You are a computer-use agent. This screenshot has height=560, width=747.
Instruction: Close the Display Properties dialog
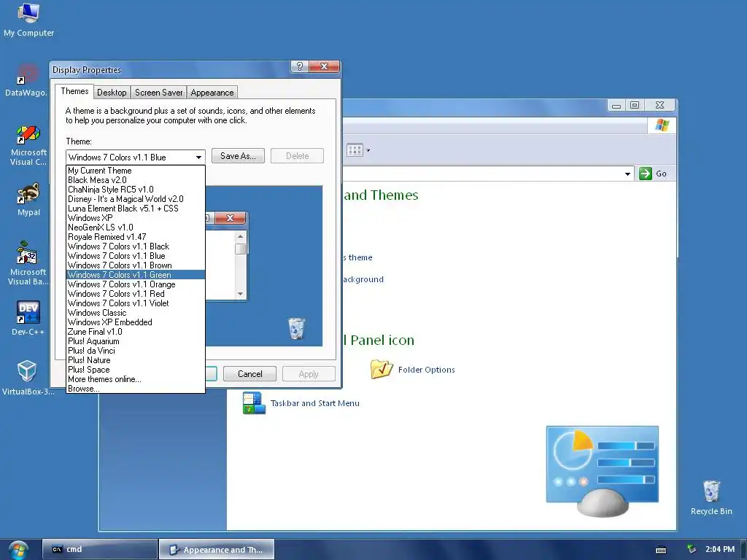[325, 66]
